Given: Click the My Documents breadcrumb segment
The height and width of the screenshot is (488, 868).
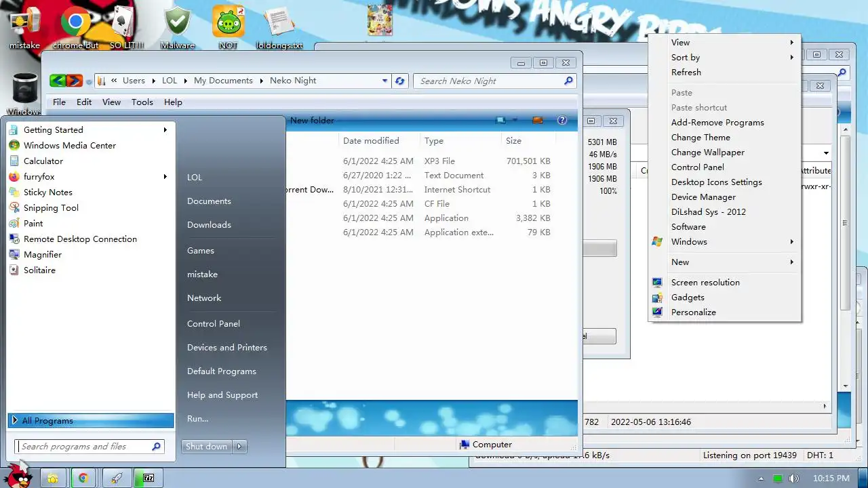Looking at the screenshot, I should pos(223,80).
